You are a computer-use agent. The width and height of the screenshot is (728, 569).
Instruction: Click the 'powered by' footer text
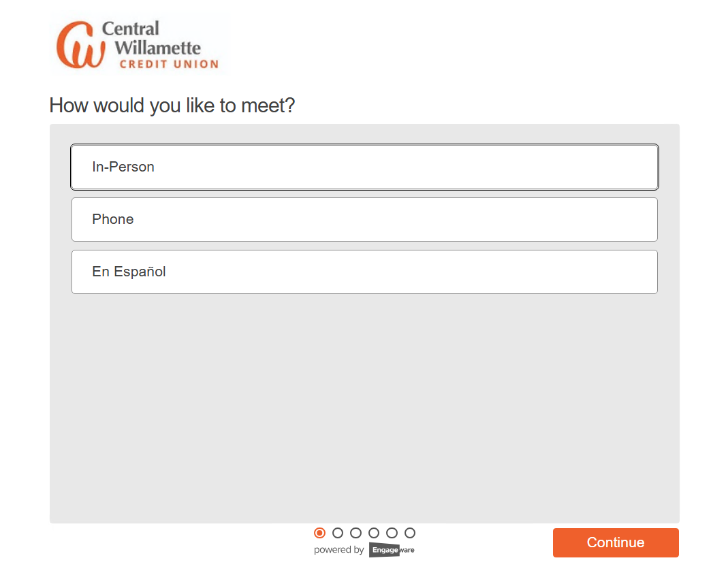pyautogui.click(x=339, y=550)
